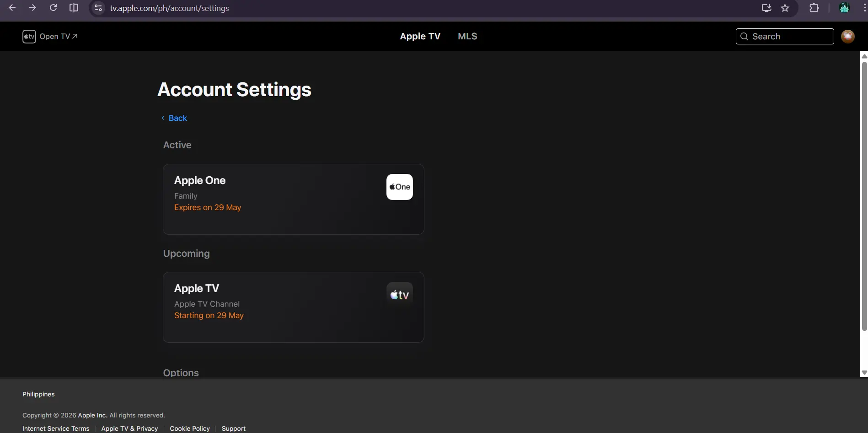Select the 'Starting on 29 May' text
Screen dimensions: 868x433
(209, 315)
